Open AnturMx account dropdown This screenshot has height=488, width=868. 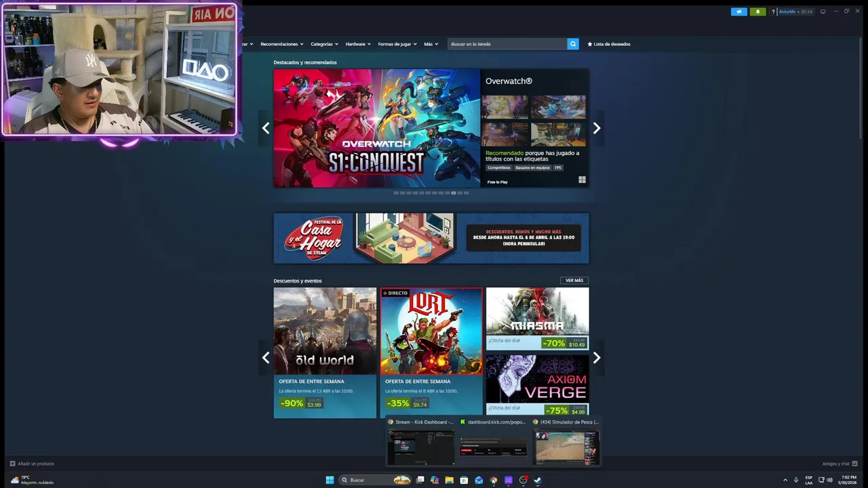point(795,12)
